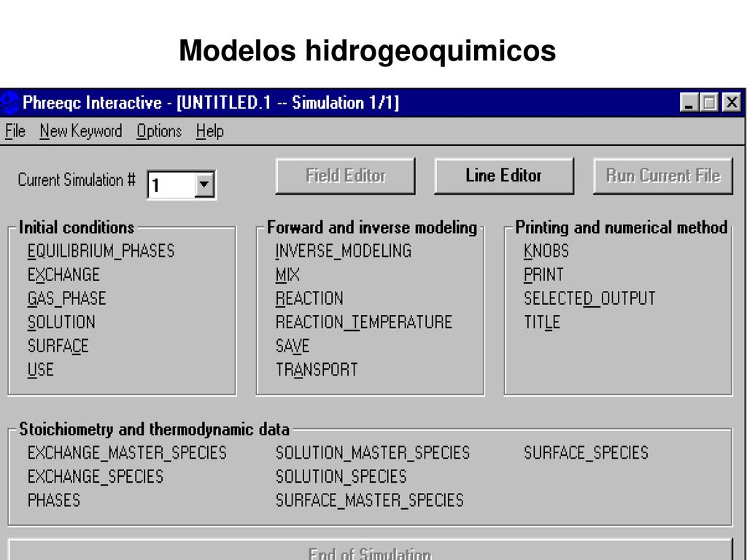747x560 pixels.
Task: Pick the PRINT keyword
Action: (543, 275)
